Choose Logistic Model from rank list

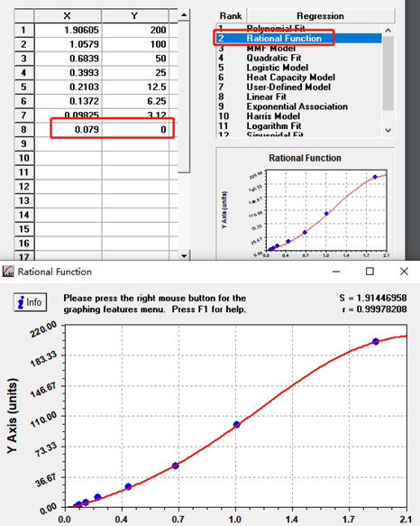(278, 68)
